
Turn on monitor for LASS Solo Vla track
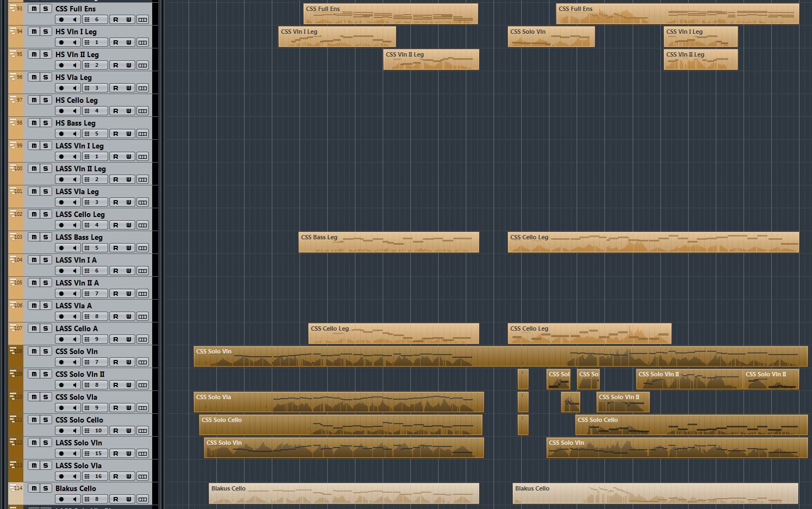[74, 476]
